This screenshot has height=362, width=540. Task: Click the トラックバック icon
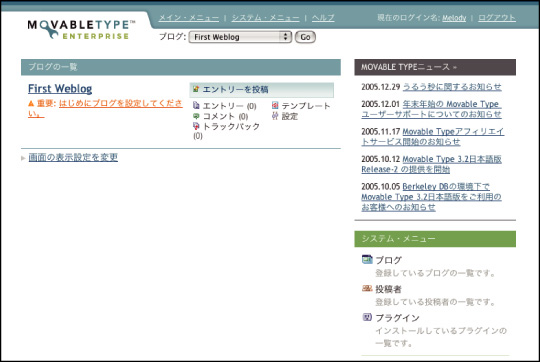[x=196, y=126]
